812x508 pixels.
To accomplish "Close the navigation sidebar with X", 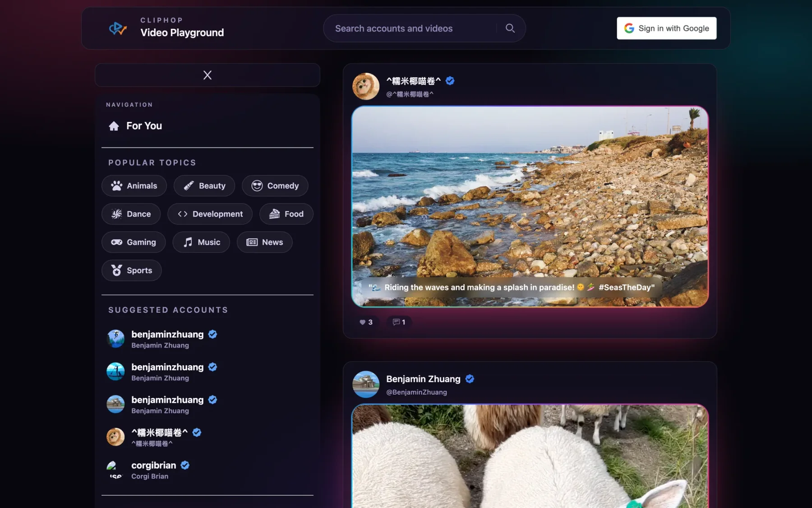I will click(208, 75).
